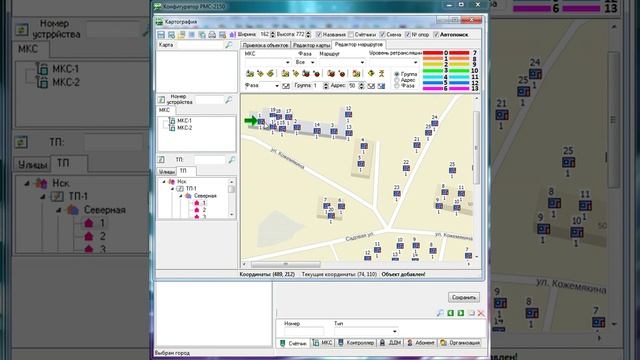The height and width of the screenshot is (360, 640).
Task: Open the Уровень ретрансляции dropdown
Action: point(416,62)
